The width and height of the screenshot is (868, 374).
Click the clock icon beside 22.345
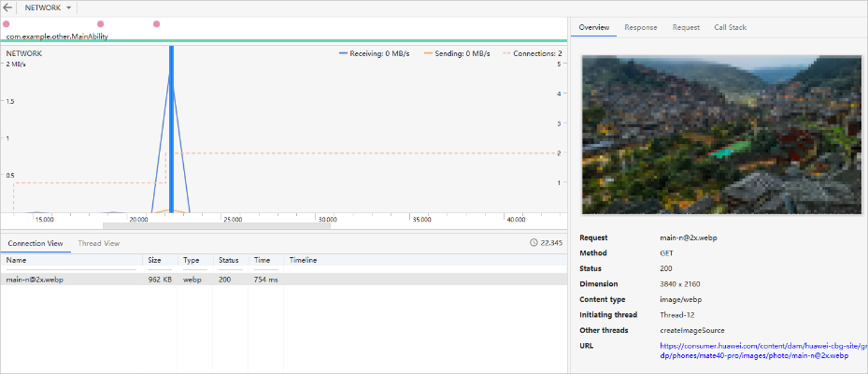tap(533, 243)
